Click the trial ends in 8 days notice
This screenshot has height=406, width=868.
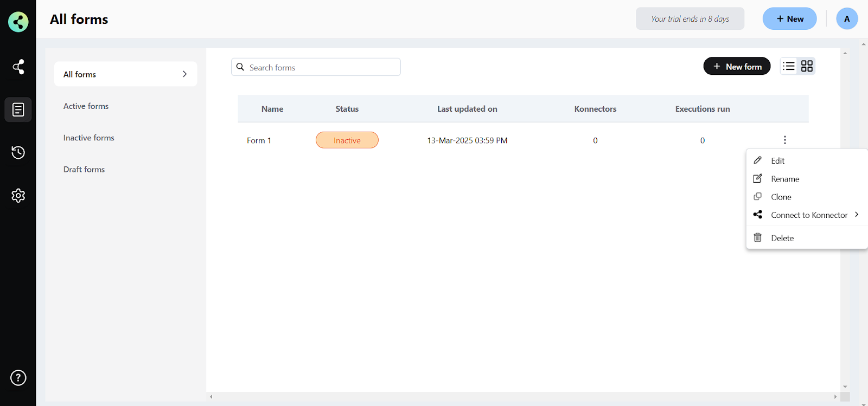click(x=690, y=19)
